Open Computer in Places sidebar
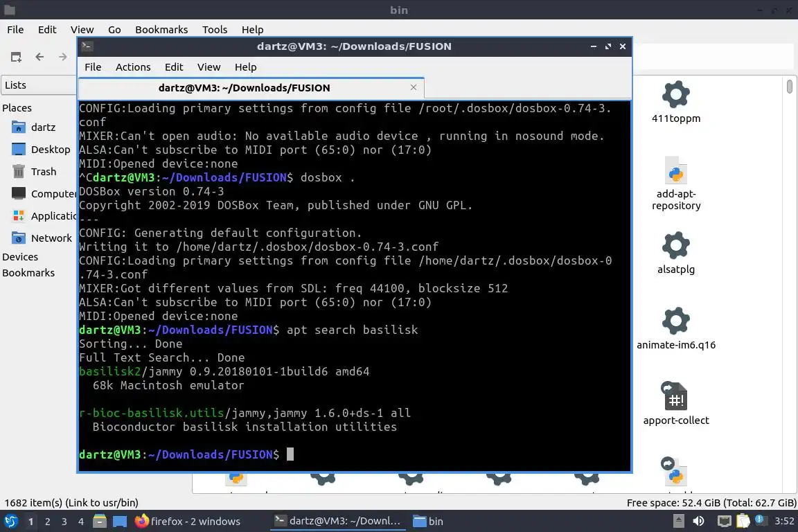This screenshot has height=532, width=798. (x=53, y=193)
